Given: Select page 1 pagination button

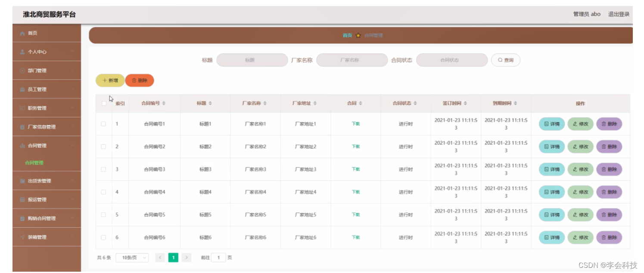Looking at the screenshot, I should 173,257.
